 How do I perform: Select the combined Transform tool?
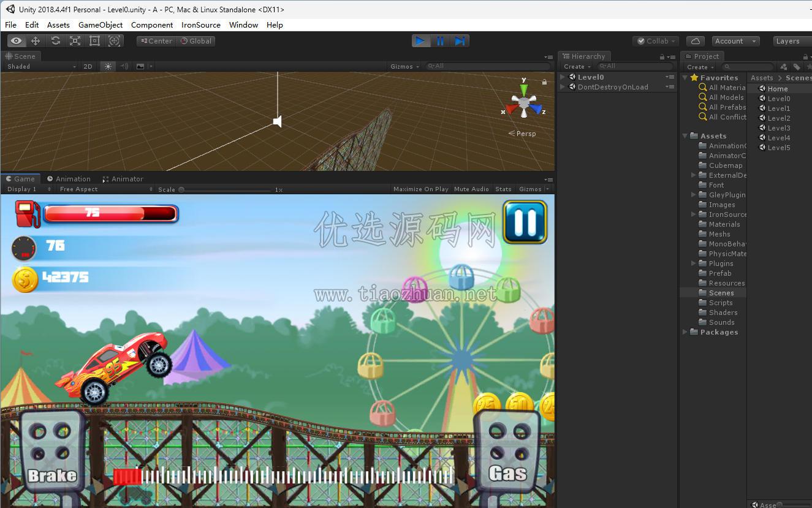(114, 41)
